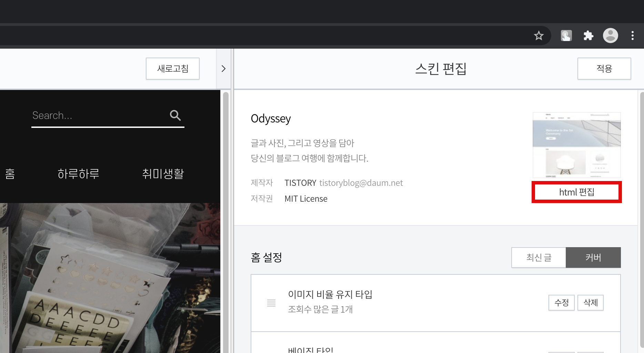Open the 취미생활 category in preview
Screen dimensions: 644x353
tap(163, 174)
